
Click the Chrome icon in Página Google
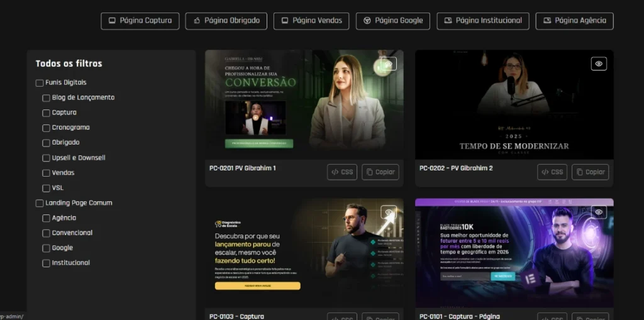[x=367, y=21]
